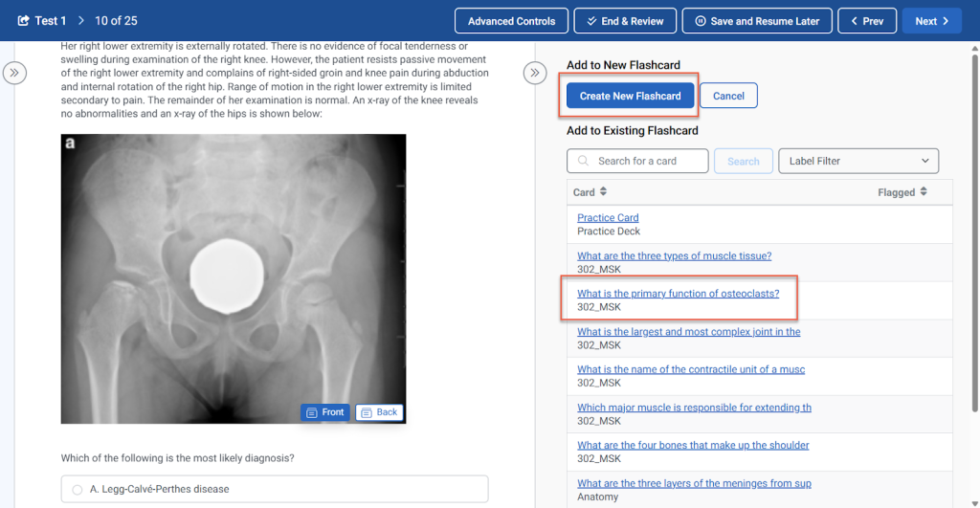Select answer A Legg-Calvé-Perthes disease
Viewport: 980px width, 508px height.
(78, 490)
